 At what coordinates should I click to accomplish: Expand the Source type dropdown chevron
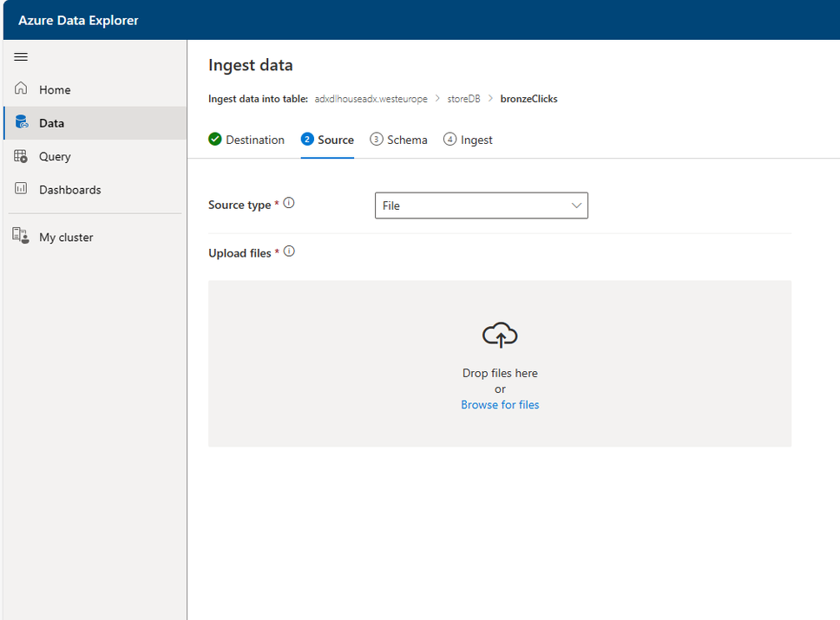coord(576,206)
